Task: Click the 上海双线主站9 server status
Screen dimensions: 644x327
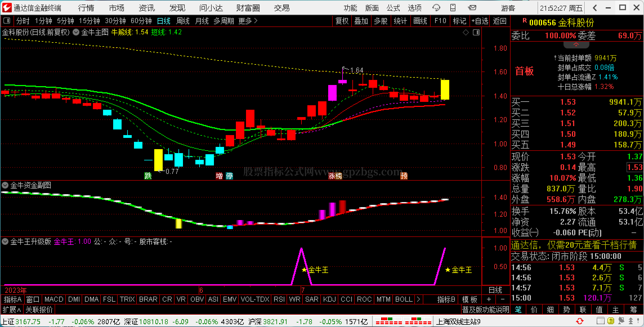Action: click(x=459, y=321)
